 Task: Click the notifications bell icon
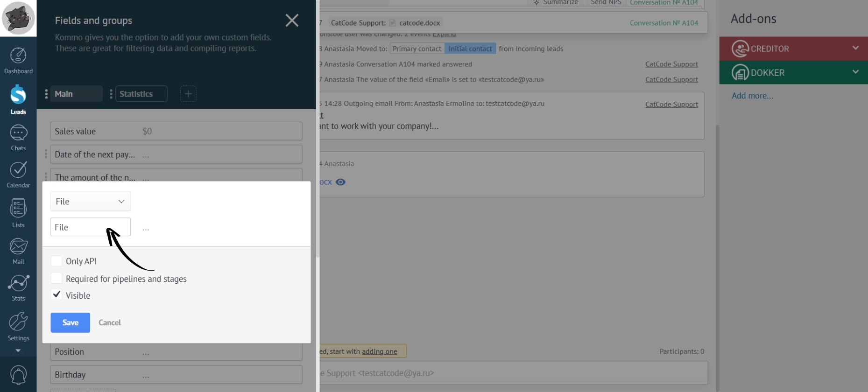tap(18, 375)
